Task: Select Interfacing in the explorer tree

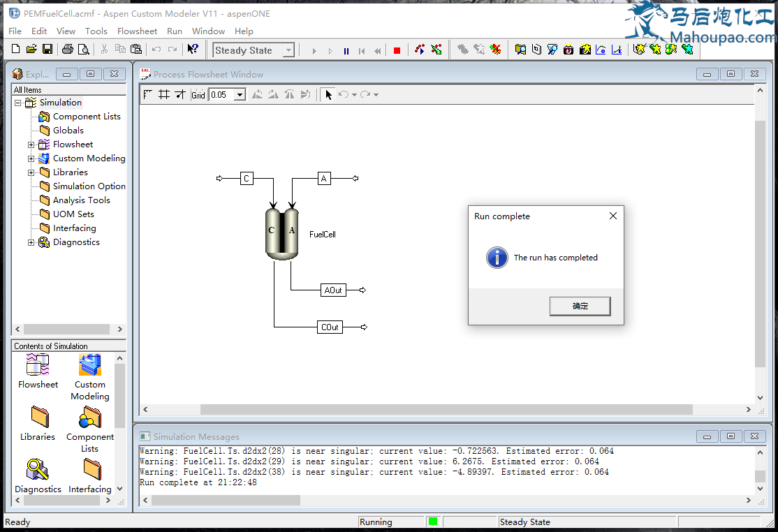Action: [x=75, y=228]
